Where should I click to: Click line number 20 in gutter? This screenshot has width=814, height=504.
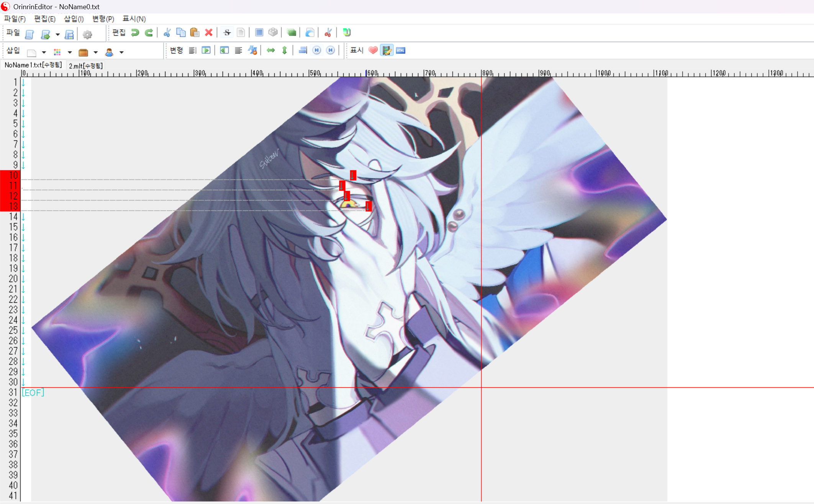click(x=13, y=279)
